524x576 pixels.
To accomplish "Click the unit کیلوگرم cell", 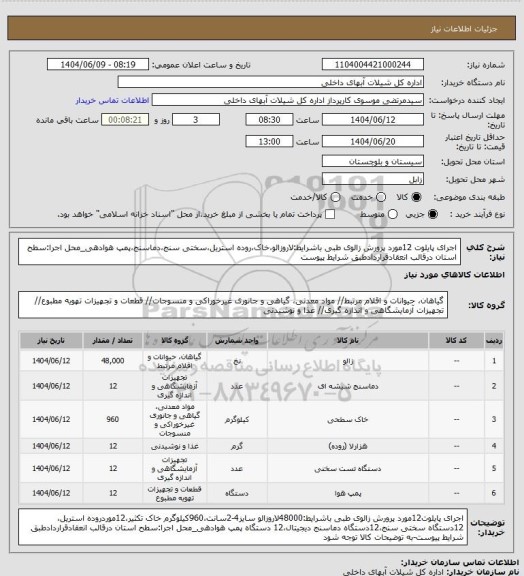I will pyautogui.click(x=237, y=420).
